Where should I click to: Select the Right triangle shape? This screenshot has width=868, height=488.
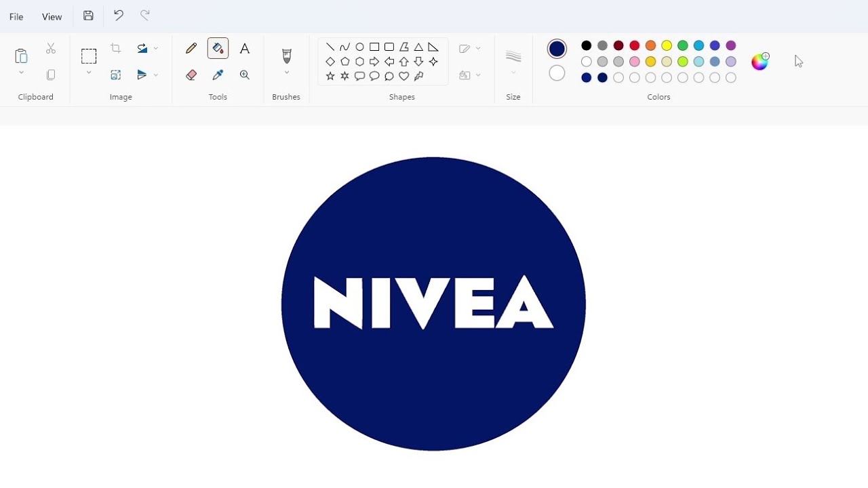point(433,47)
